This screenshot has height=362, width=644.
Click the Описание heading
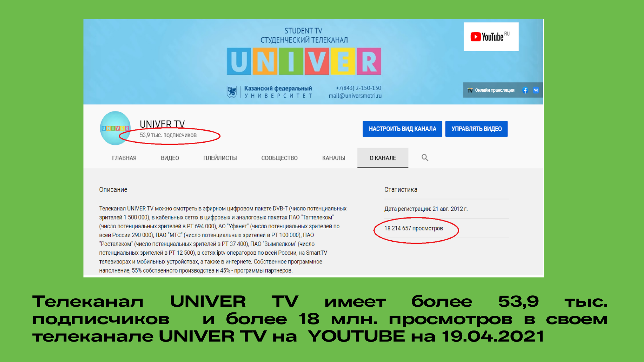113,190
